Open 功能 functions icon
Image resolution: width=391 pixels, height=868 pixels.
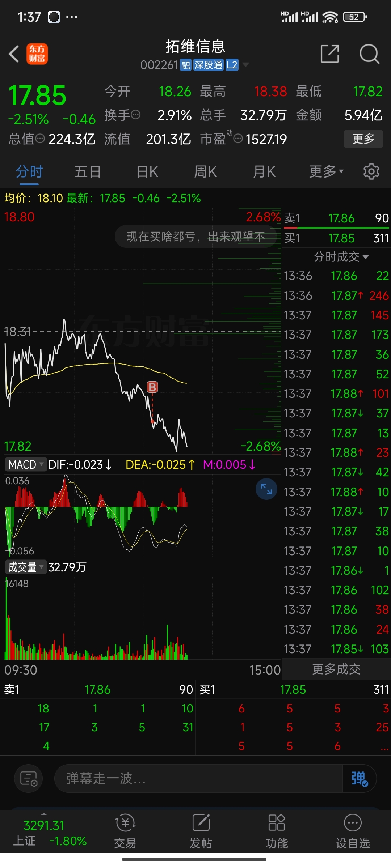pyautogui.click(x=277, y=831)
